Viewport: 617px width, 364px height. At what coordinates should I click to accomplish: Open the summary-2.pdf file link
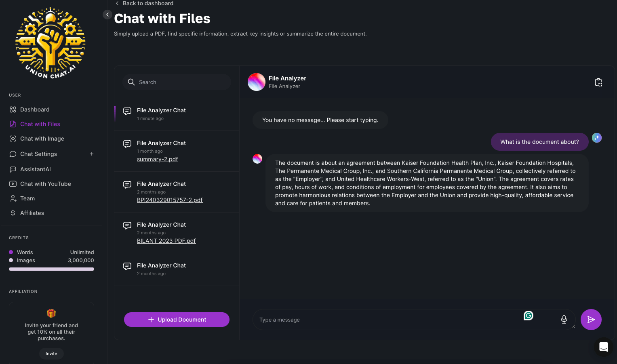[157, 159]
